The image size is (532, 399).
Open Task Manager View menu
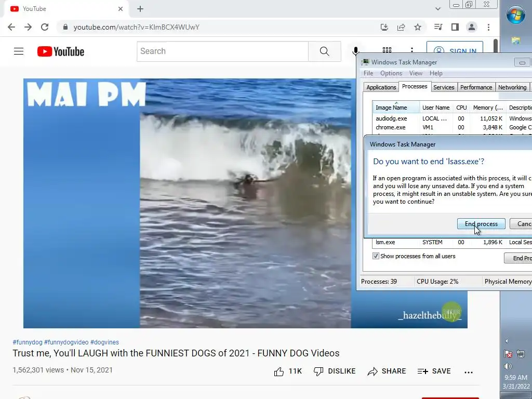click(x=416, y=73)
